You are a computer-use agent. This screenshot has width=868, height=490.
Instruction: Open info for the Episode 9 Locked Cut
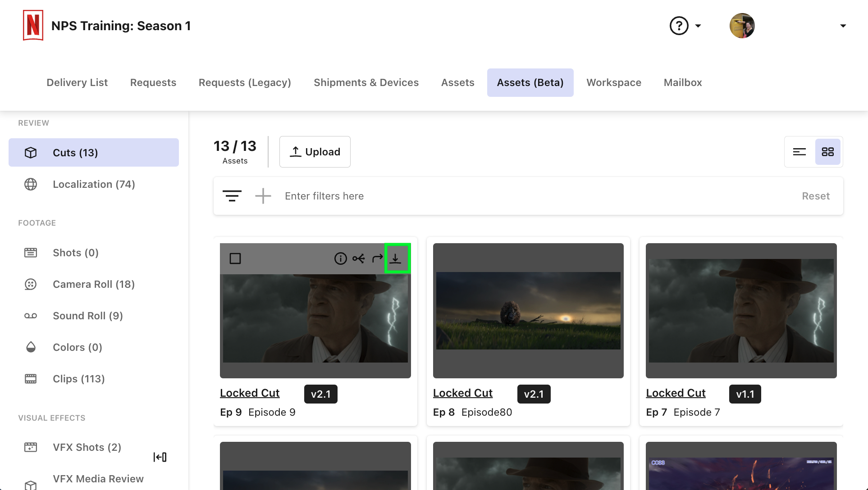(340, 258)
